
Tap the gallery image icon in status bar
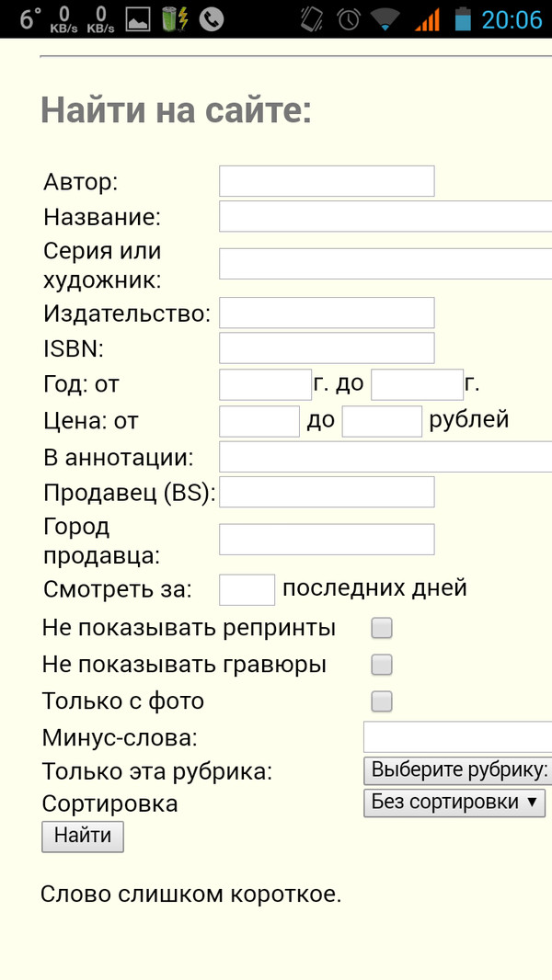pyautogui.click(x=138, y=19)
